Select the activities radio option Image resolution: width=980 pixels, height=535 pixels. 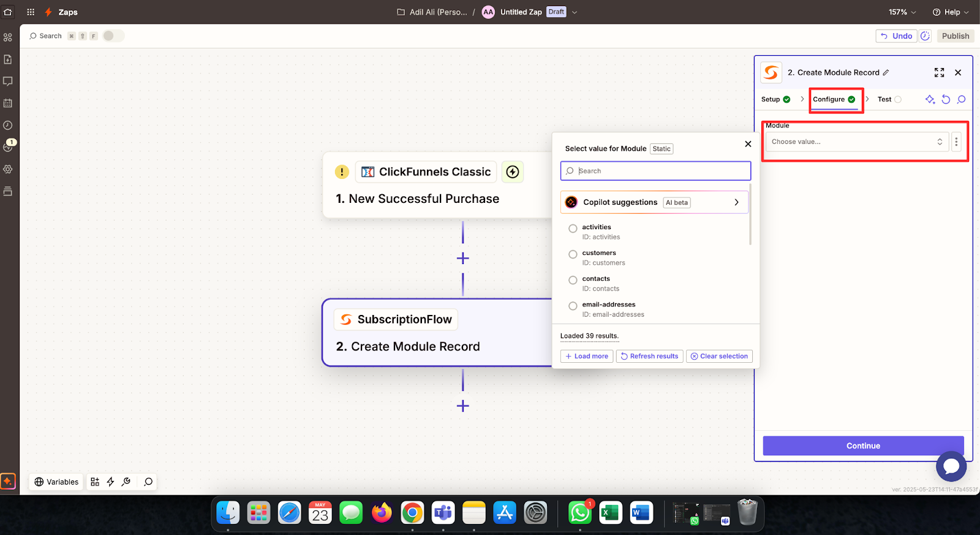573,229
